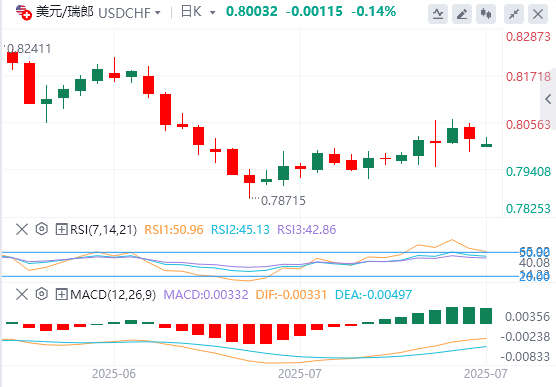
Task: Remove the RSI indicator panel
Action: pyautogui.click(x=22, y=229)
